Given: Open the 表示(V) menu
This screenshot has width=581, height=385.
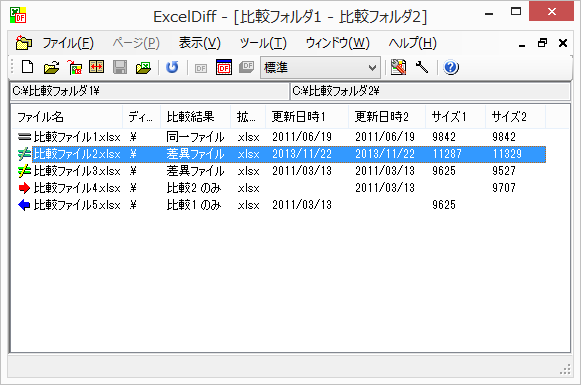Looking at the screenshot, I should (x=199, y=43).
